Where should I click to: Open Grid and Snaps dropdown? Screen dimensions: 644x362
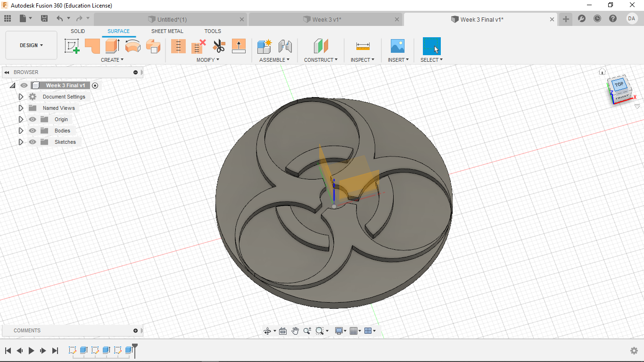click(x=356, y=331)
